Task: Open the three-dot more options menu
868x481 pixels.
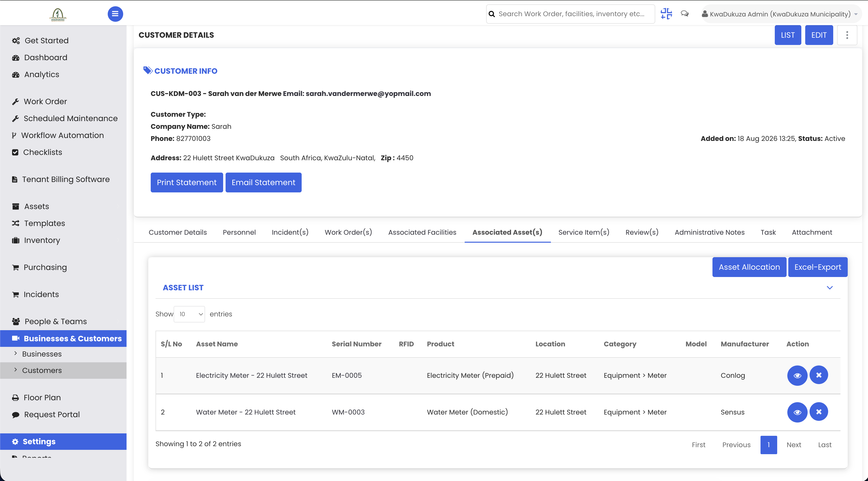Action: click(x=847, y=35)
